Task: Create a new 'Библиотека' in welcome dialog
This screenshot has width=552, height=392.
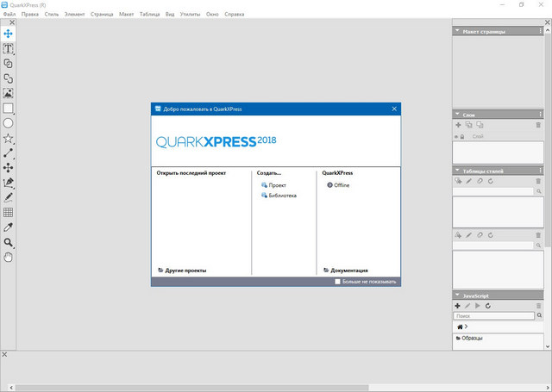Action: click(279, 196)
